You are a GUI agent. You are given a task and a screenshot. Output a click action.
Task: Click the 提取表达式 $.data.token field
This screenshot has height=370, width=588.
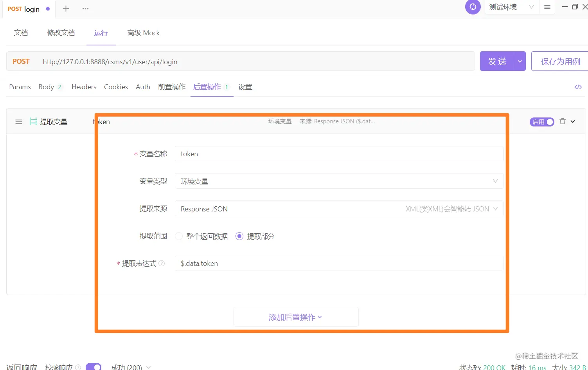point(339,264)
